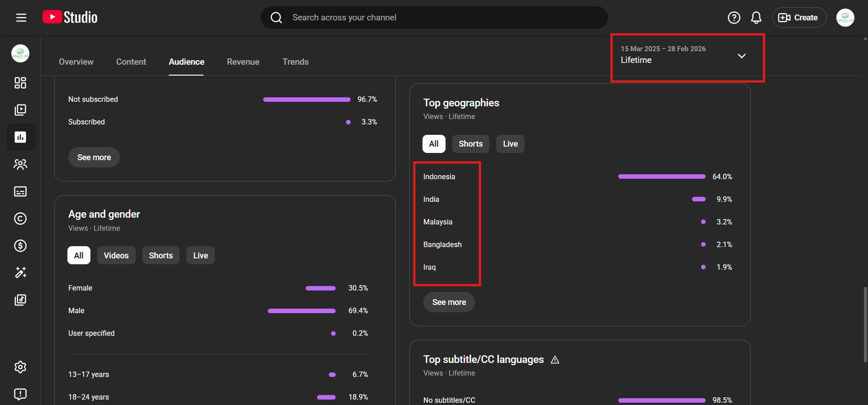Open the Content icon in sidebar
Screen dimensions: 868x405
coord(20,110)
